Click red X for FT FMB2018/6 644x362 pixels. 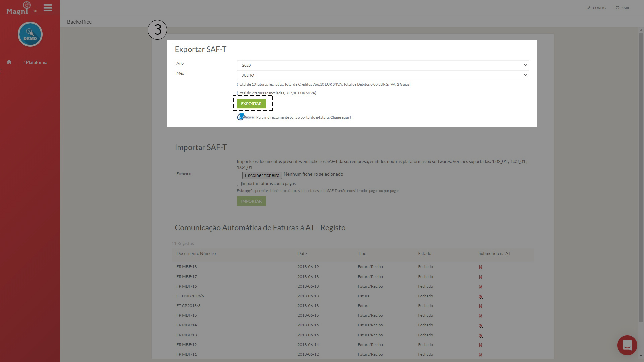pyautogui.click(x=480, y=296)
